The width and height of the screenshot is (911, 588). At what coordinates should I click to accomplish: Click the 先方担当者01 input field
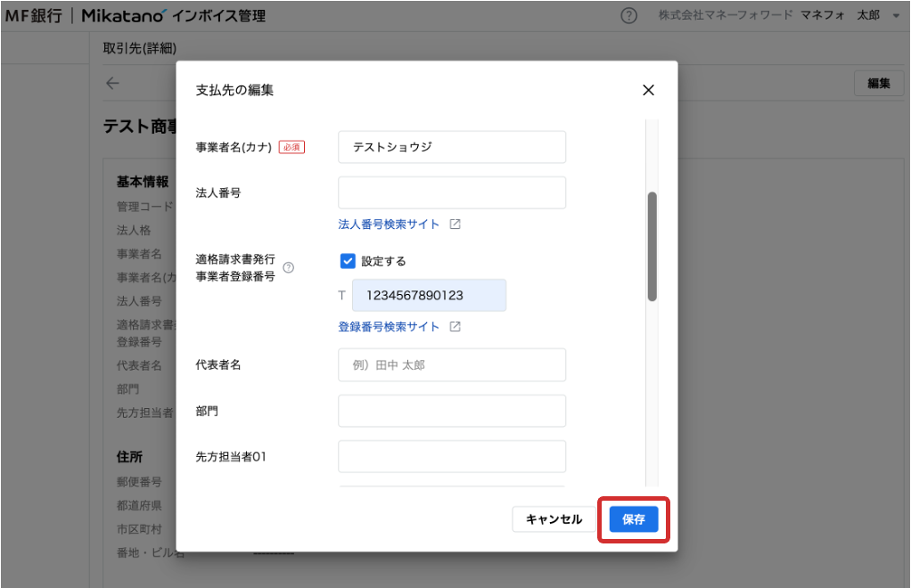tap(451, 457)
